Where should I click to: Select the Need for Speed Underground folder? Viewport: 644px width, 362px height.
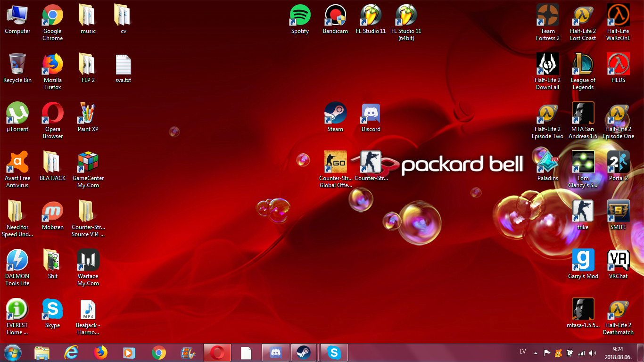(x=17, y=219)
